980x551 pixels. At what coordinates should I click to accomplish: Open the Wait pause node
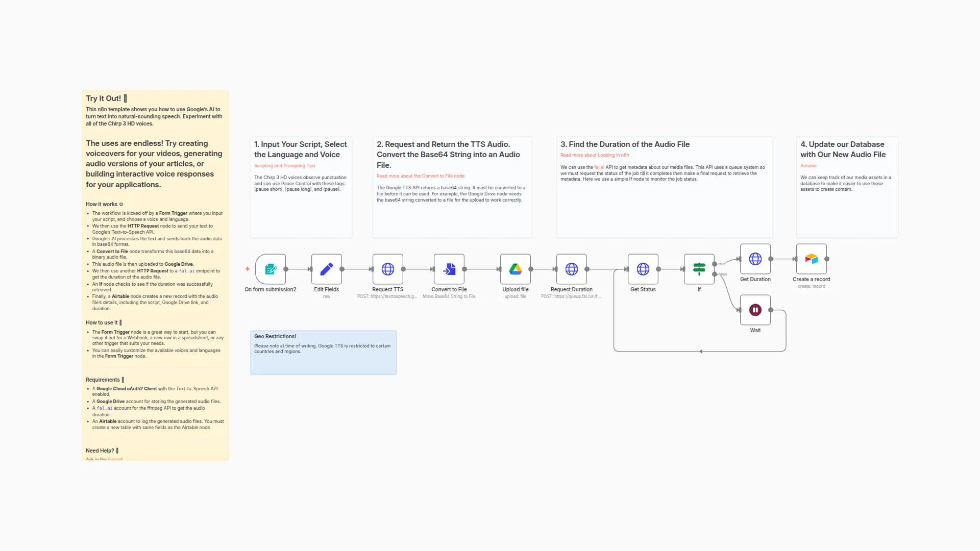[755, 310]
